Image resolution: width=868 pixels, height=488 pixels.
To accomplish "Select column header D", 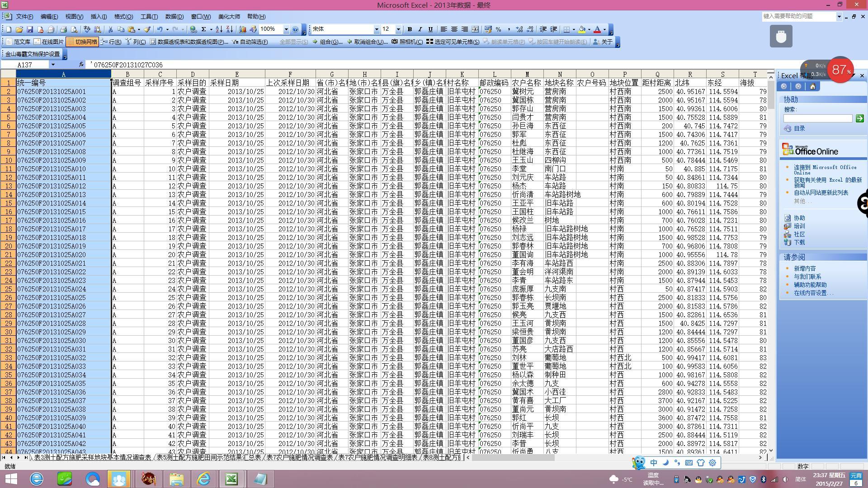I will tap(193, 74).
